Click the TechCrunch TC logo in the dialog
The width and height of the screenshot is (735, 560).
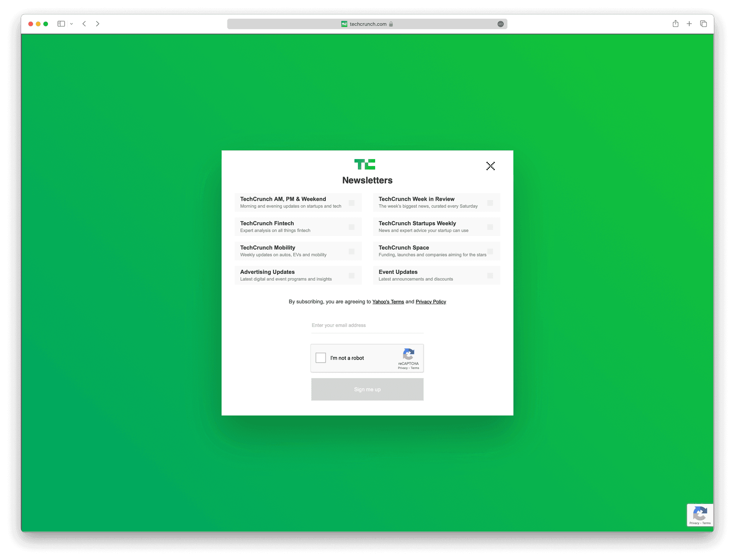[x=365, y=164]
